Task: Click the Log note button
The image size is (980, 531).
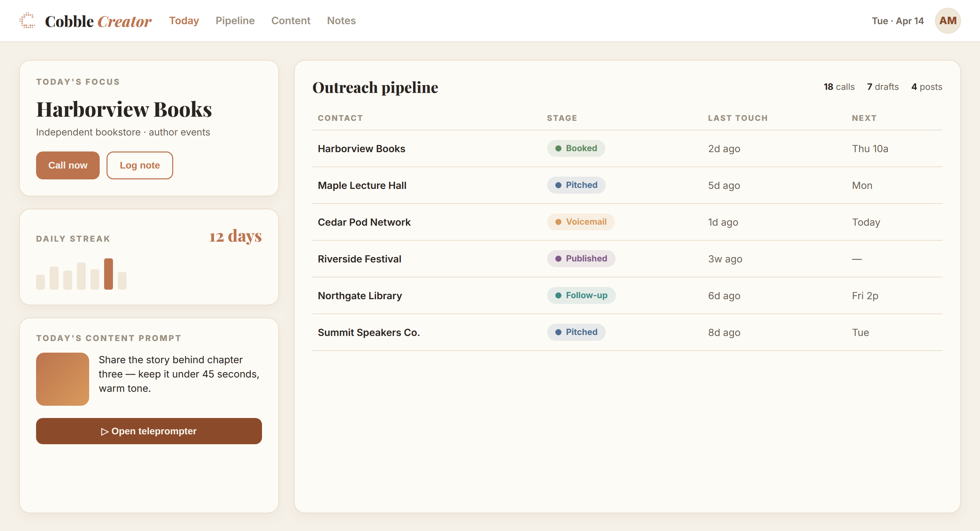Action: [140, 165]
